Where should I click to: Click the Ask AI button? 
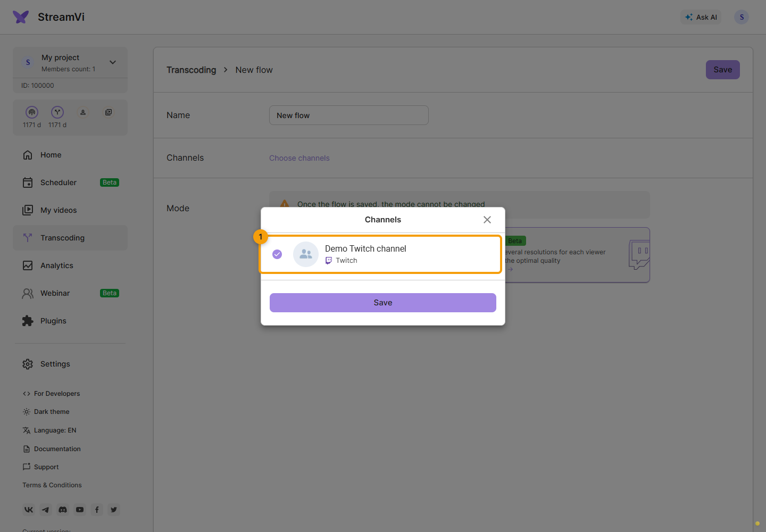point(701,17)
